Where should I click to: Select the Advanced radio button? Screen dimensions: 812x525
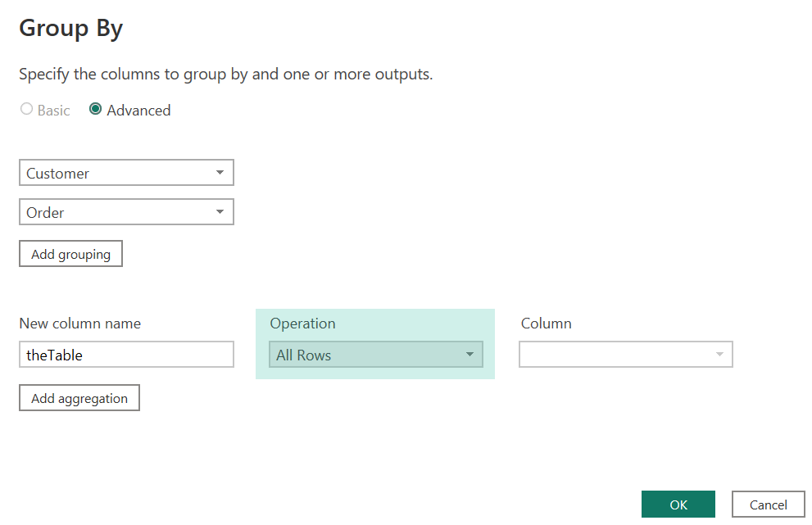pos(95,109)
